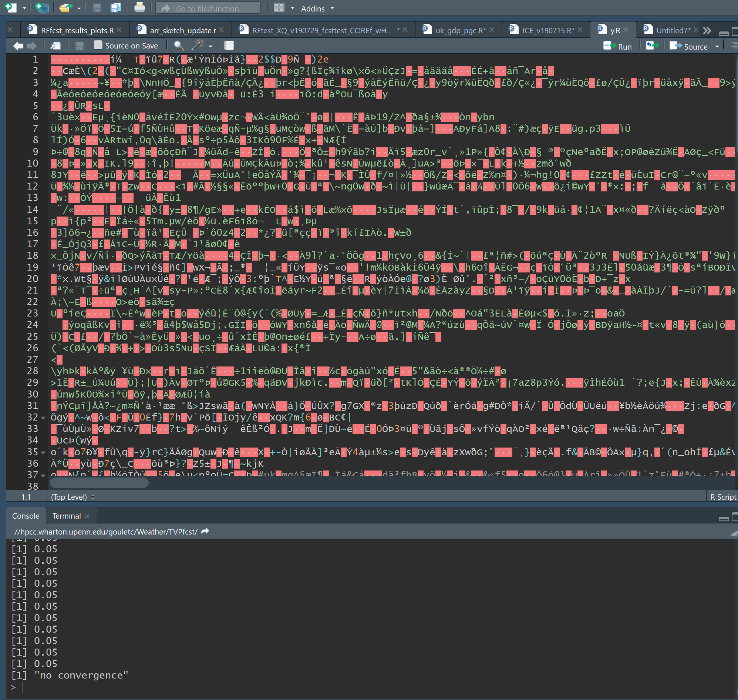
Task: Open find and replace in the editor
Action: (x=179, y=46)
